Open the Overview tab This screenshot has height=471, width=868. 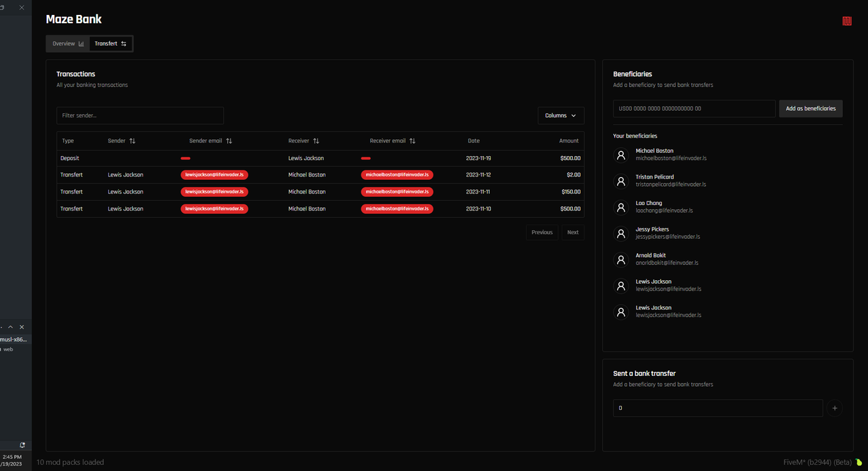coord(68,43)
